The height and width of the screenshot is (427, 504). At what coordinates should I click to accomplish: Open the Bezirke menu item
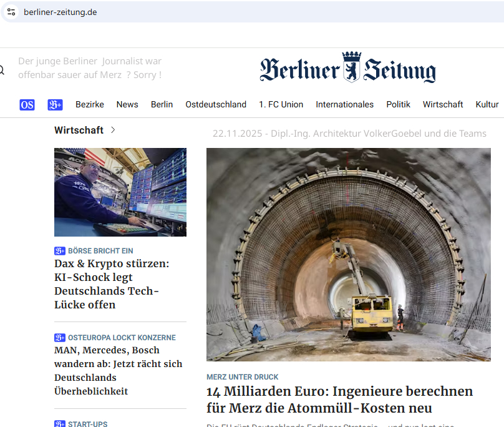90,104
